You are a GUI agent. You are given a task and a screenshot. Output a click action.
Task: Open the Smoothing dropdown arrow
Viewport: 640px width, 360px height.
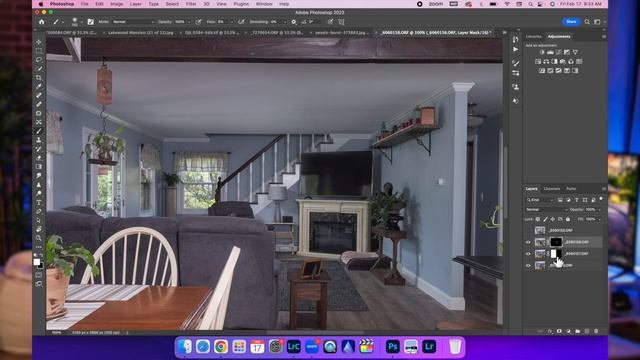tap(284, 22)
